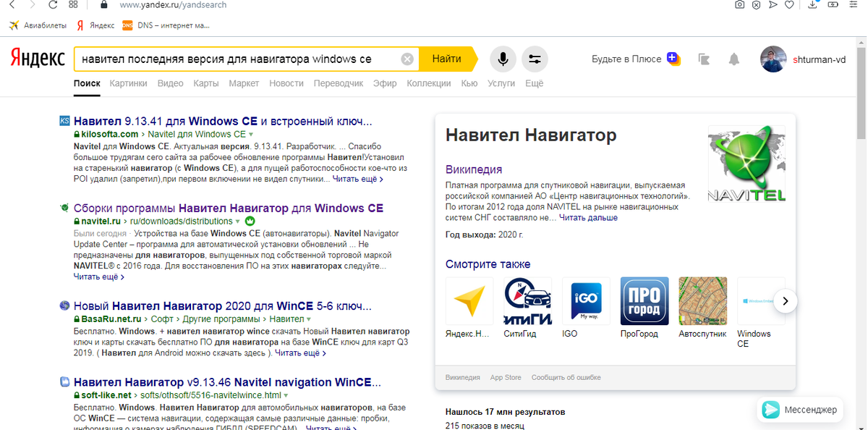The height and width of the screenshot is (430, 868).
Task: Start voice search with microphone icon
Action: coord(503,59)
